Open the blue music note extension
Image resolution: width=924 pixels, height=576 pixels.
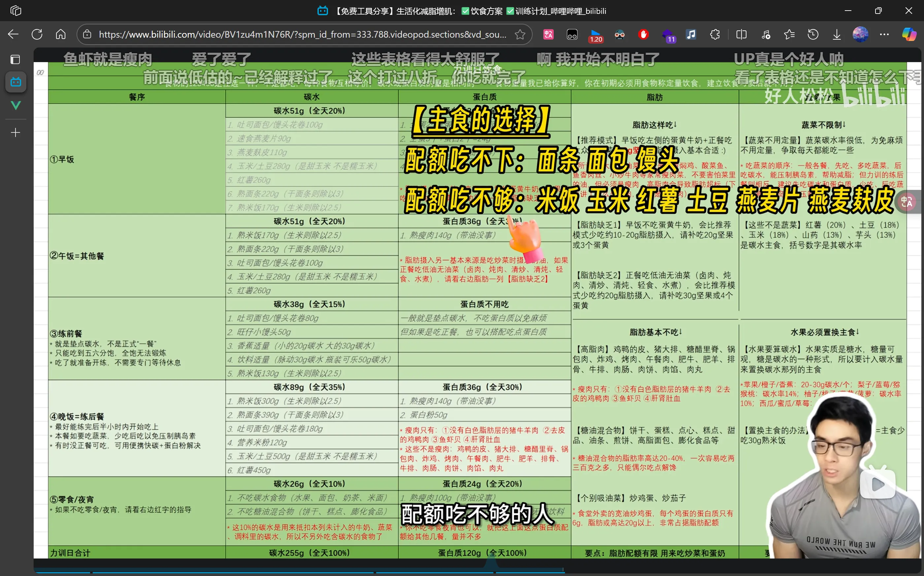point(691,35)
